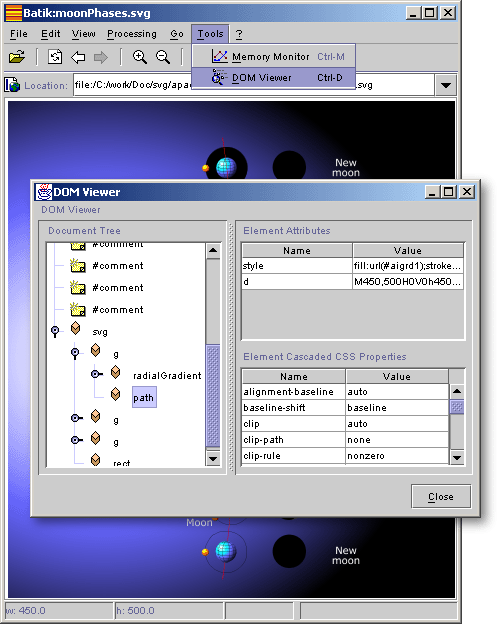Click the Value header in Element Attributes
Screen dimensions: 500x628
point(408,251)
